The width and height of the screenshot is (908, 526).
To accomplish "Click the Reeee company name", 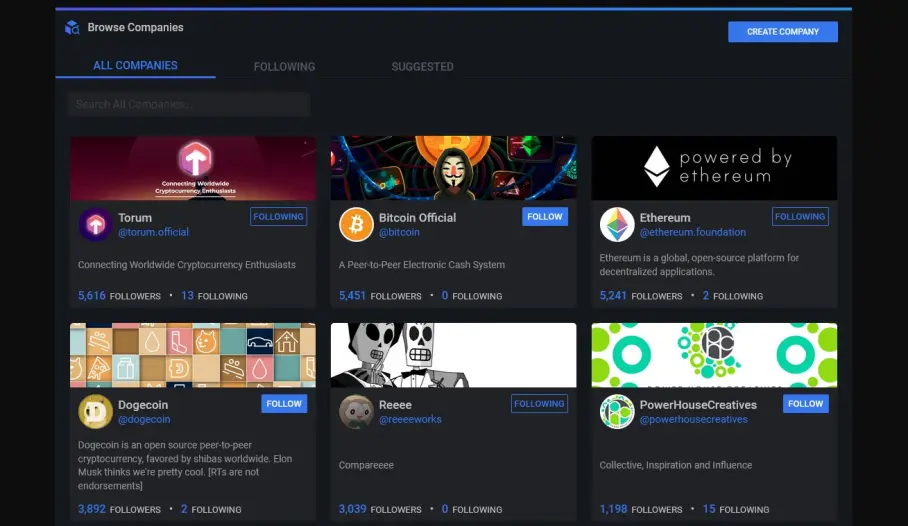I will tap(395, 405).
